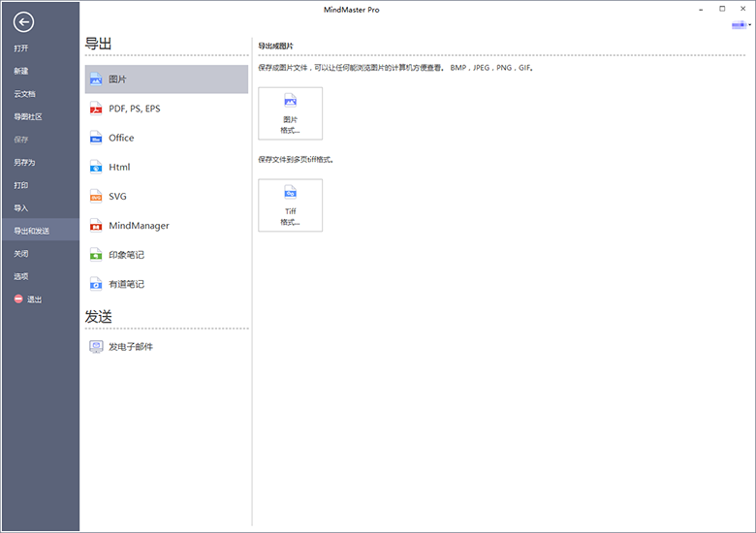The image size is (756, 533).
Task: Click the 发电子邮件 envelope icon
Action: coord(96,347)
